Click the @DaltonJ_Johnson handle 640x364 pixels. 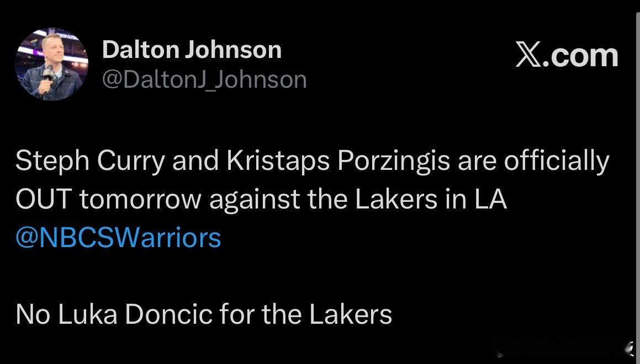(x=204, y=80)
